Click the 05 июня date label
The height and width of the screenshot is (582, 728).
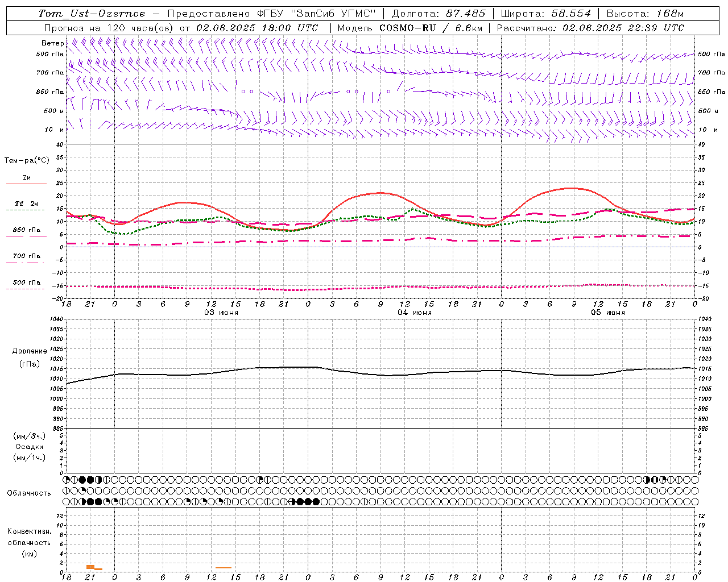point(608,313)
